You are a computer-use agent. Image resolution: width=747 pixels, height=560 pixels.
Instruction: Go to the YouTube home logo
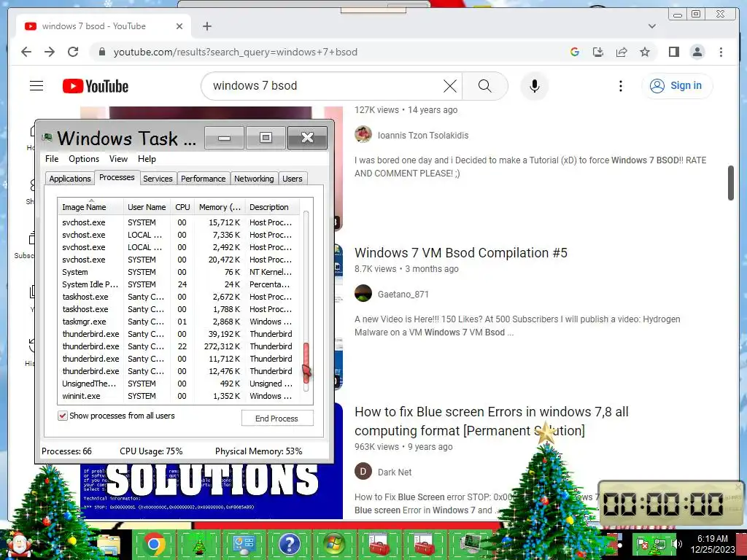(96, 86)
